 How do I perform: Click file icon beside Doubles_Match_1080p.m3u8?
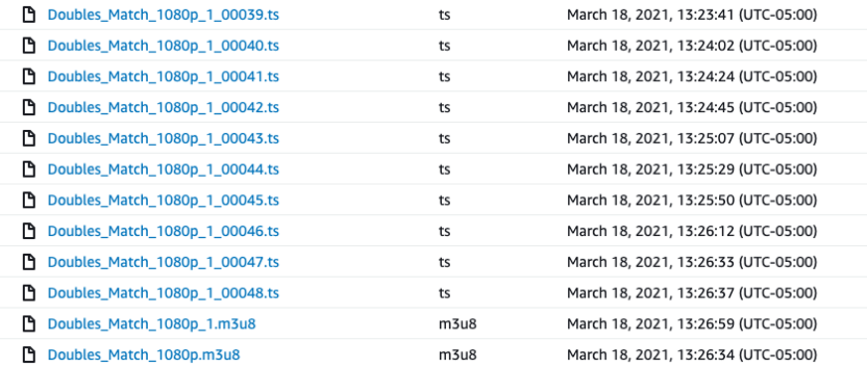coord(29,354)
